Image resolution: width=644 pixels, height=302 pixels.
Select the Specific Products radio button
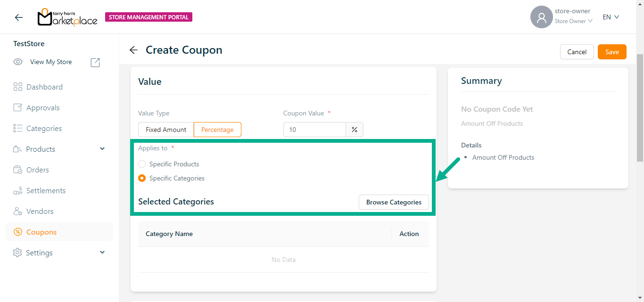(x=142, y=164)
